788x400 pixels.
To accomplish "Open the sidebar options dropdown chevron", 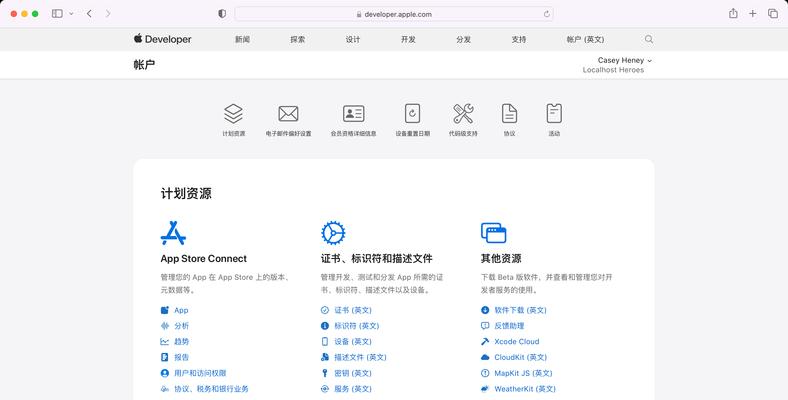I will (x=71, y=14).
